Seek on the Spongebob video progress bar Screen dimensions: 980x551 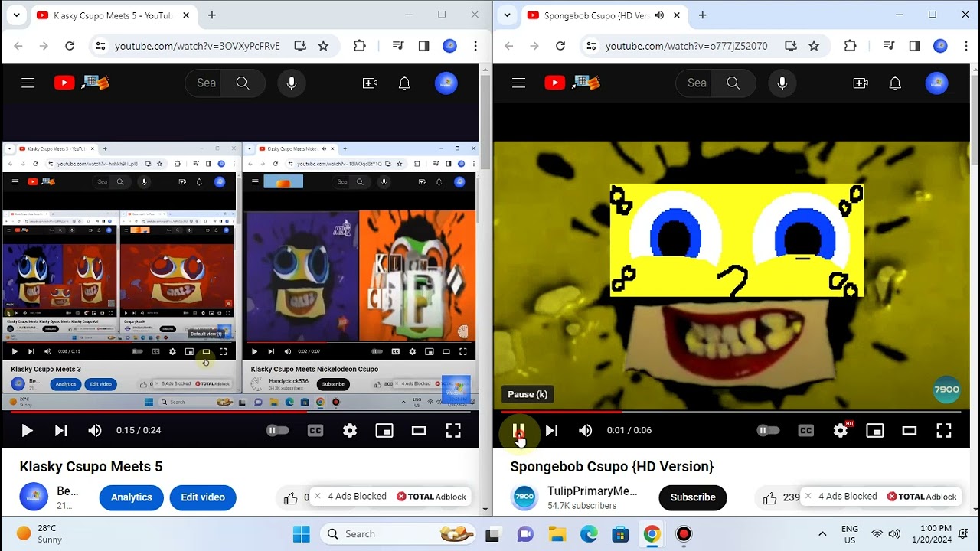[x=731, y=412]
